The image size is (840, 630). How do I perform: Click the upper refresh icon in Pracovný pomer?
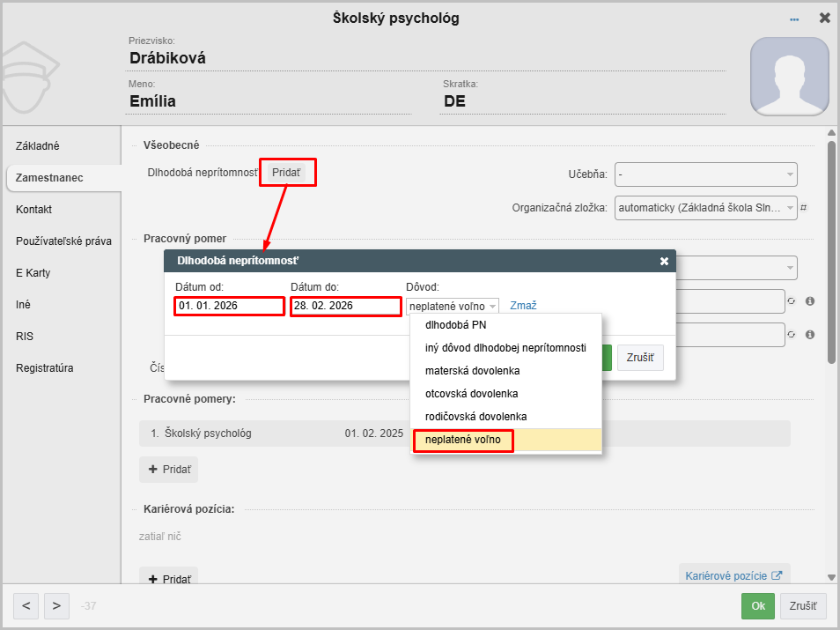click(x=791, y=301)
